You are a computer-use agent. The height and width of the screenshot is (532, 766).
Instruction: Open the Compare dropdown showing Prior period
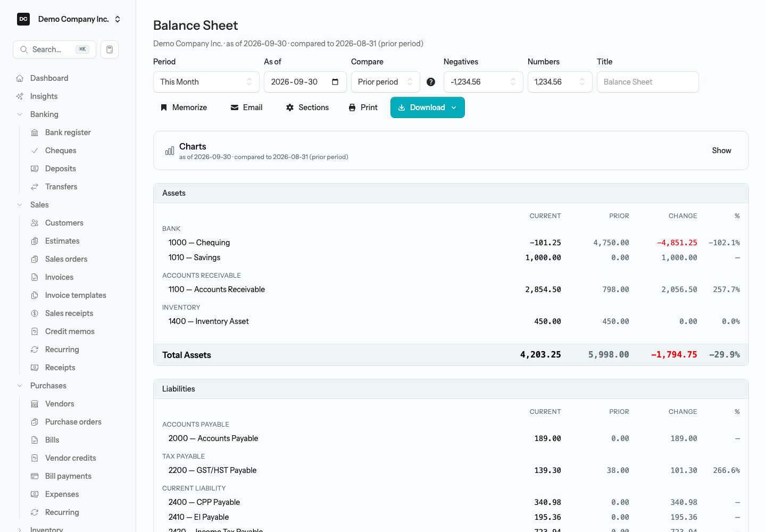point(386,82)
